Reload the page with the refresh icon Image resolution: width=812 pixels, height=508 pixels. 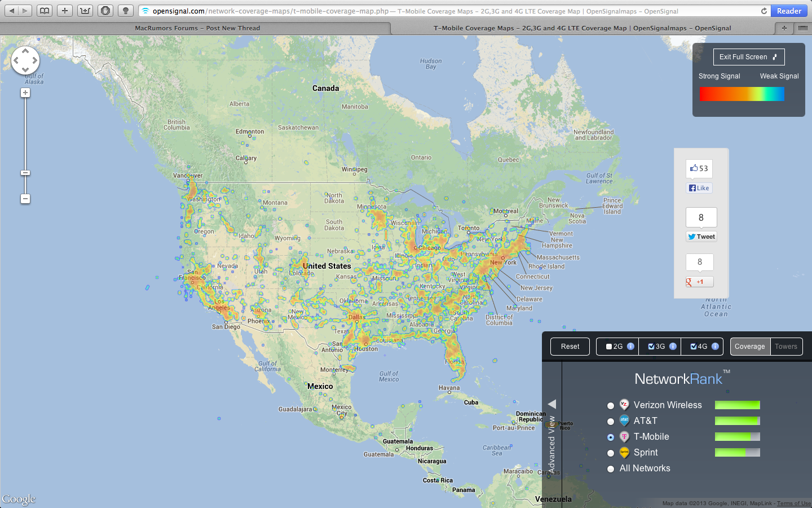[764, 11]
